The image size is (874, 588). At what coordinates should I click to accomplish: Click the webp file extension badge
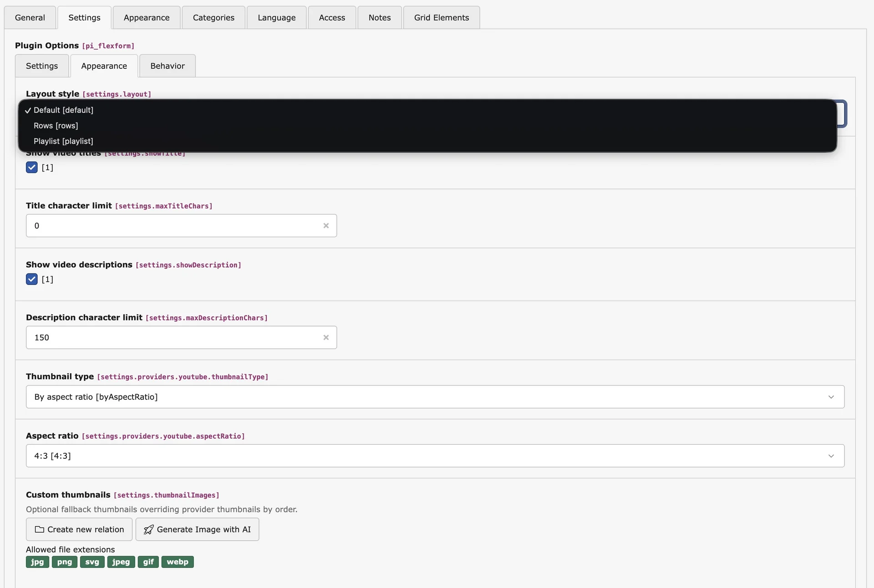177,562
